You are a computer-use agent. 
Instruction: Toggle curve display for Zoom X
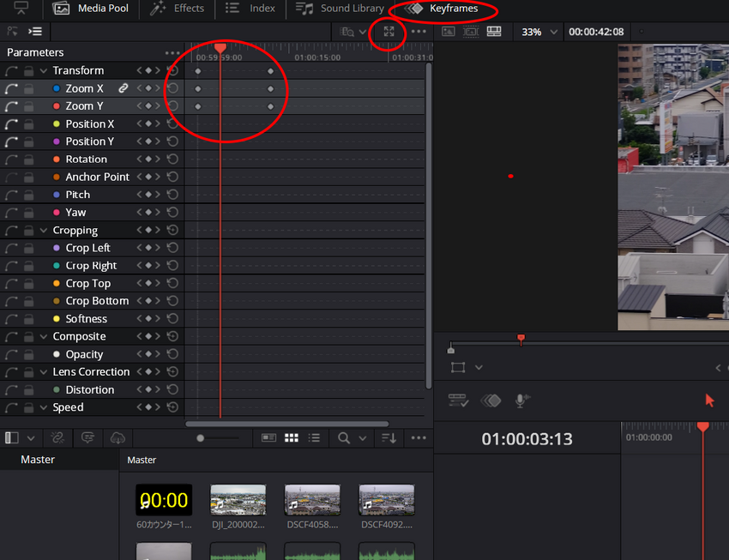tap(12, 88)
